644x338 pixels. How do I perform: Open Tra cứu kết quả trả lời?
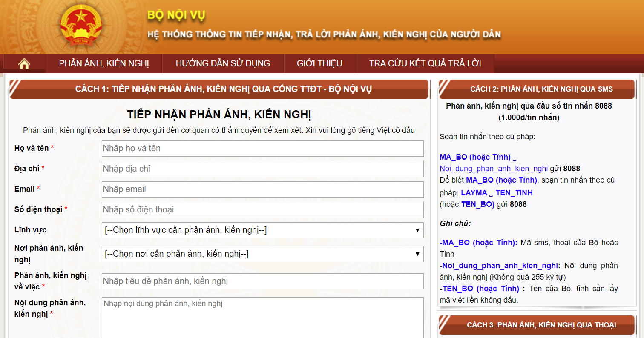pos(425,64)
